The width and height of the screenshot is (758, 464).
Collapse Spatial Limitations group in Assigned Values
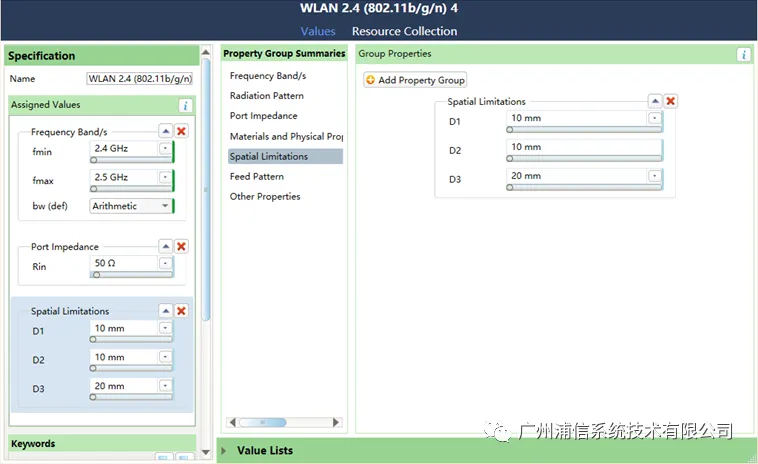pyautogui.click(x=166, y=311)
